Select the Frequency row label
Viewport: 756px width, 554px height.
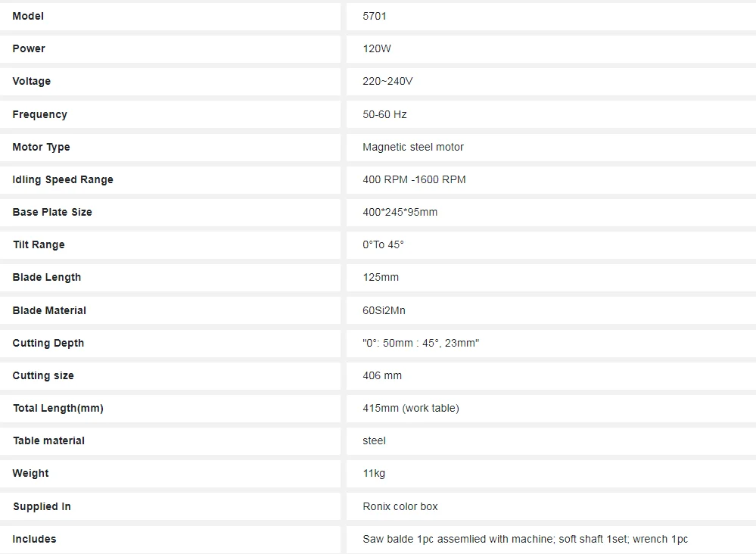(x=39, y=114)
